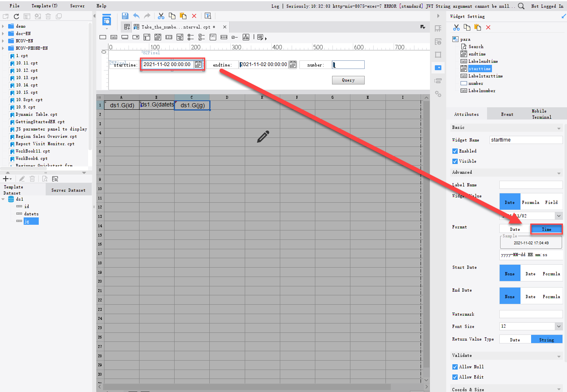The height and width of the screenshot is (392, 567).
Task: Open the hyperlink panel icon in sidebar
Action: pyautogui.click(x=438, y=94)
